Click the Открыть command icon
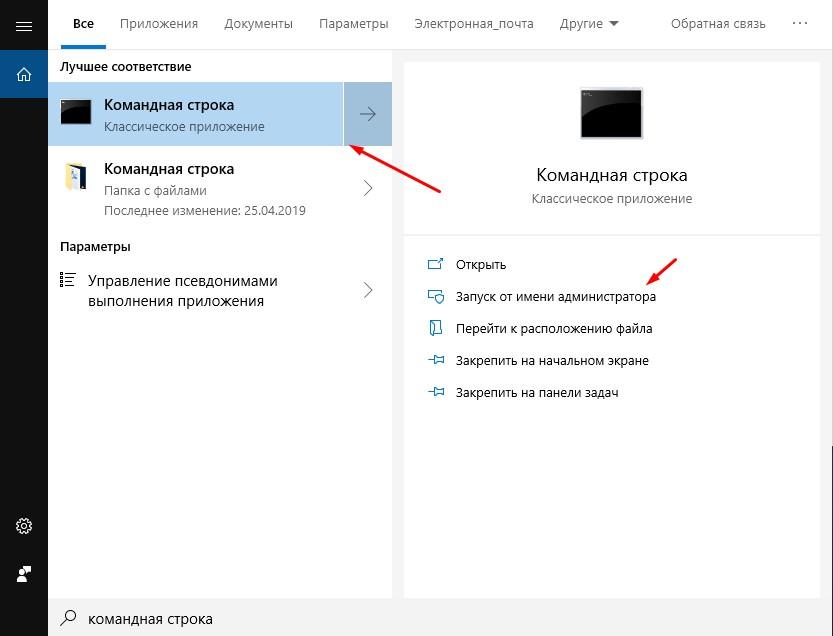833x636 pixels. [436, 263]
